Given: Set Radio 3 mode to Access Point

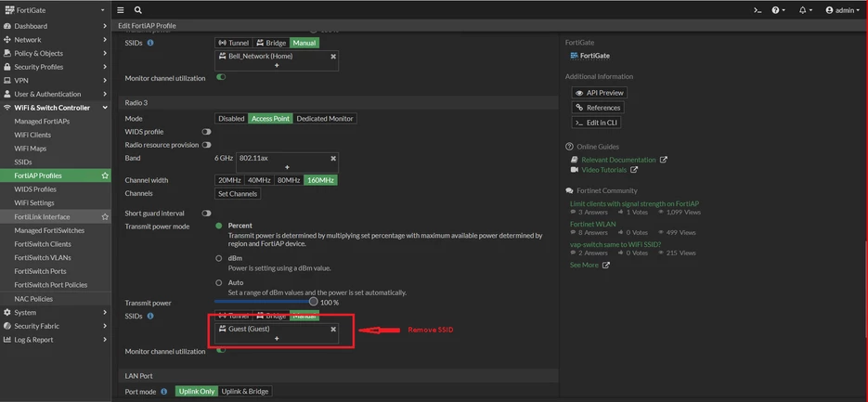Looking at the screenshot, I should 271,119.
